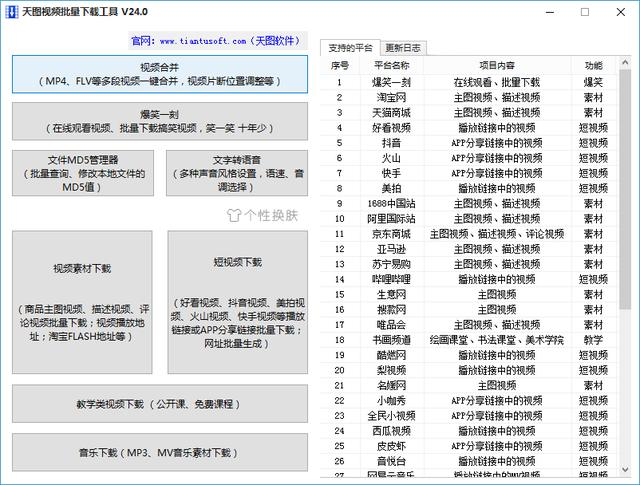Image resolution: width=640 pixels, height=485 pixels.
Task: Click the 功能 column header
Action: [593, 65]
